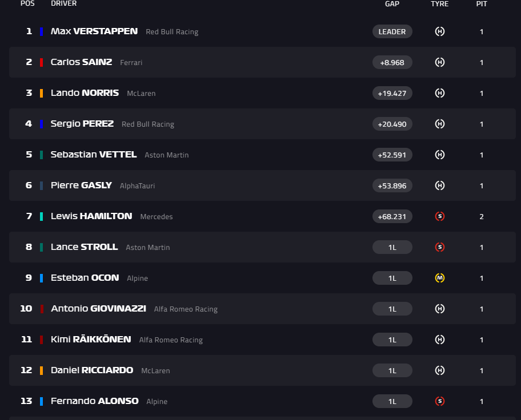Image resolution: width=521 pixels, height=420 pixels.
Task: Click Ocon's medium tyre icon
Action: 440,278
